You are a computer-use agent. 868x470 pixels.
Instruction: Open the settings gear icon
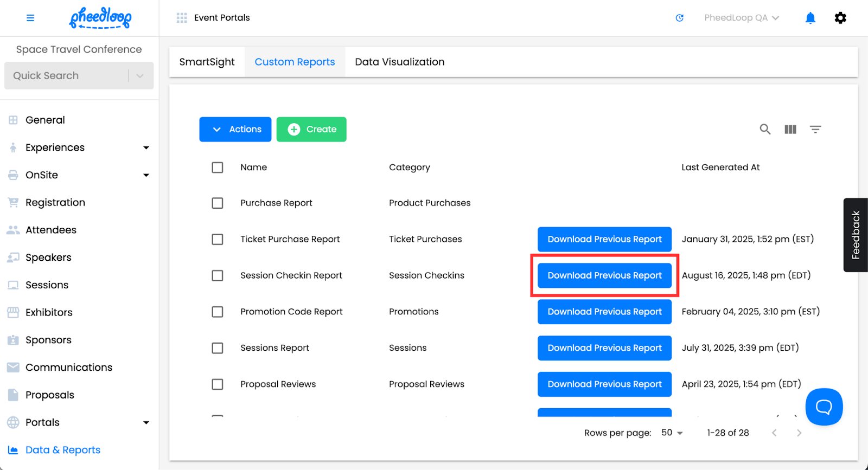(x=840, y=18)
